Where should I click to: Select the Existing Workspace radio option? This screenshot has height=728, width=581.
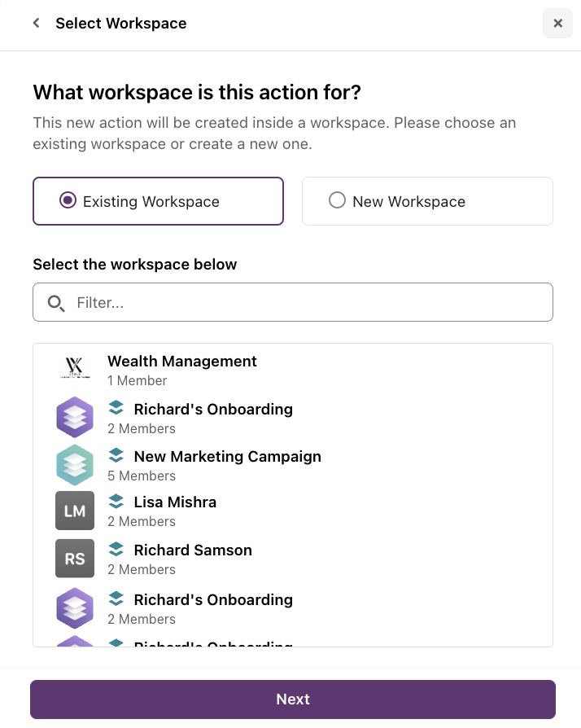pyautogui.click(x=158, y=201)
